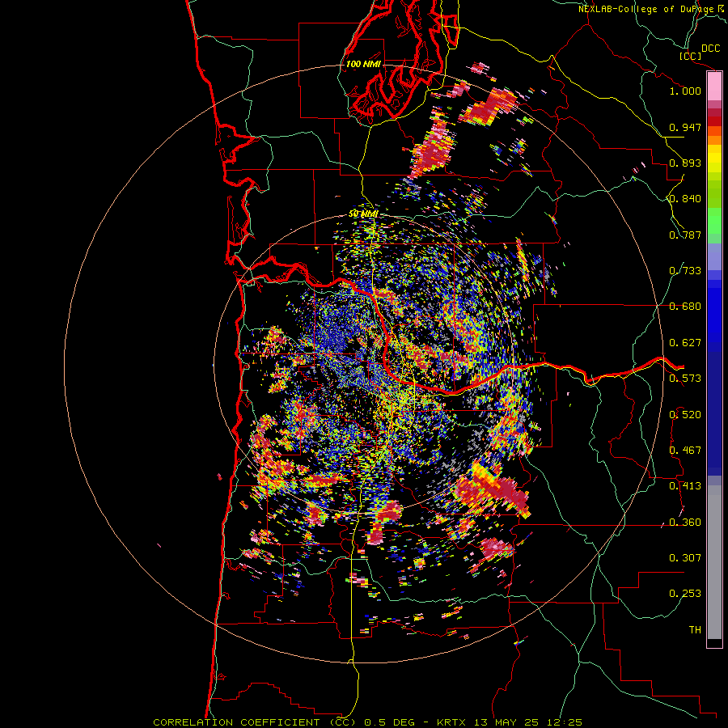The image size is (728, 728).
Task: Click the 50 NMI range ring label
Action: (363, 214)
